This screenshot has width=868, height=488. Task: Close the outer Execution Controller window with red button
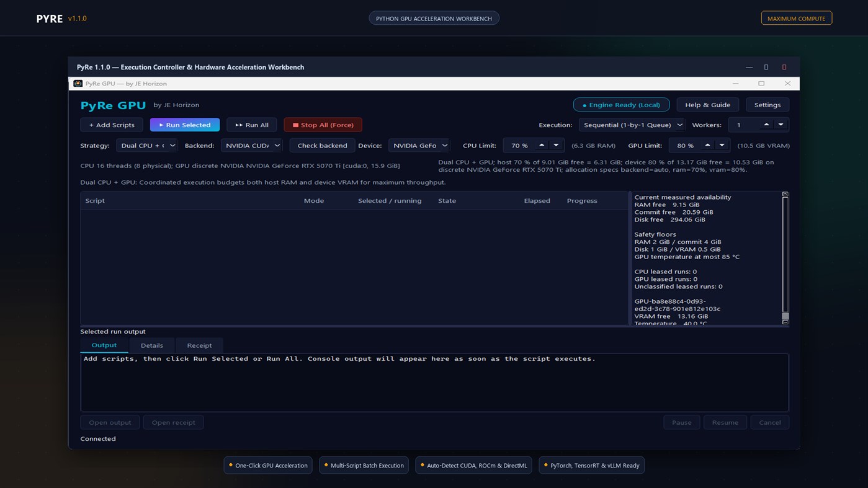[784, 67]
